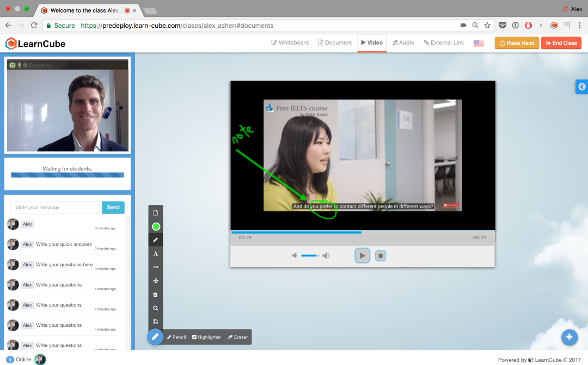
Task: Click the LearnCube logo
Action: click(x=35, y=44)
